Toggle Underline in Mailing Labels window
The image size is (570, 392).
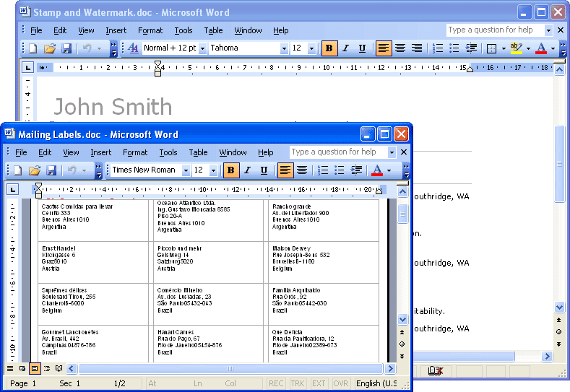(x=264, y=170)
